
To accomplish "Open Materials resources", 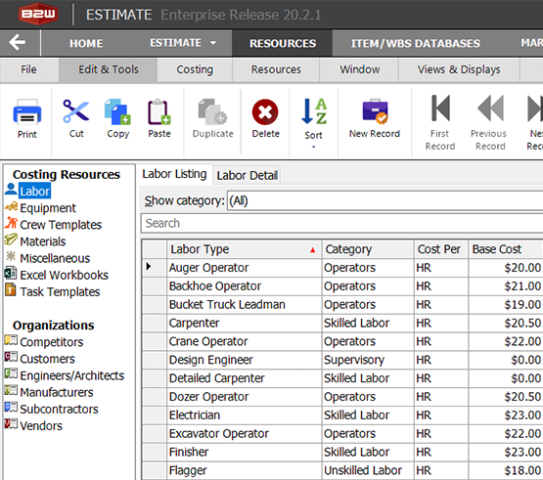I will click(x=43, y=241).
